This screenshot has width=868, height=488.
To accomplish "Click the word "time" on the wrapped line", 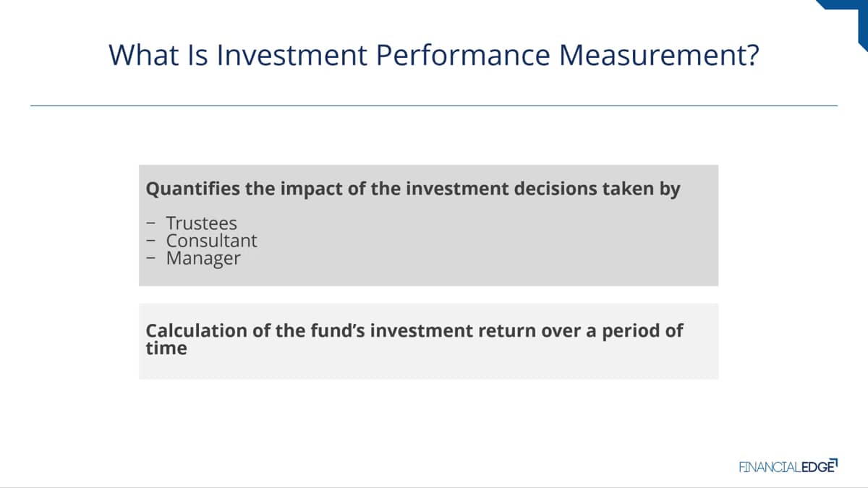I will coord(166,348).
